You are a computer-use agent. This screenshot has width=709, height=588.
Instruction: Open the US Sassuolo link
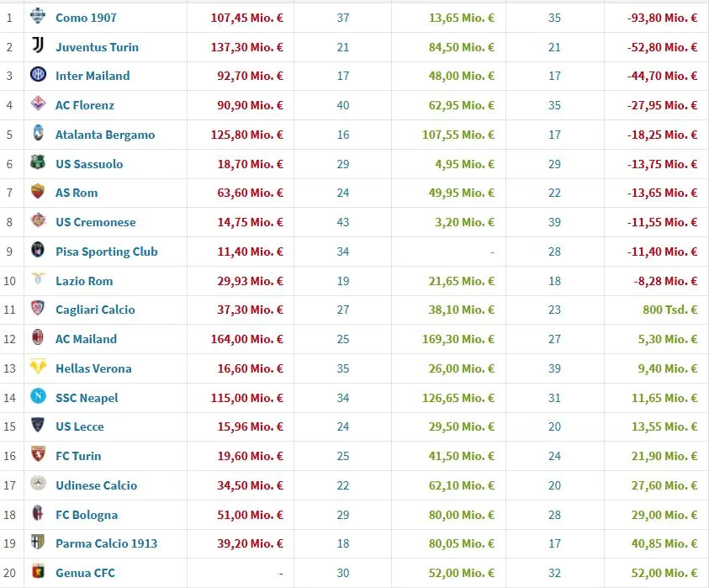pos(89,164)
